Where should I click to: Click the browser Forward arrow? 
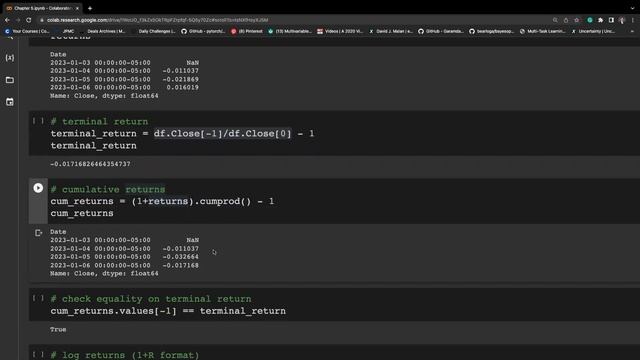[18, 20]
